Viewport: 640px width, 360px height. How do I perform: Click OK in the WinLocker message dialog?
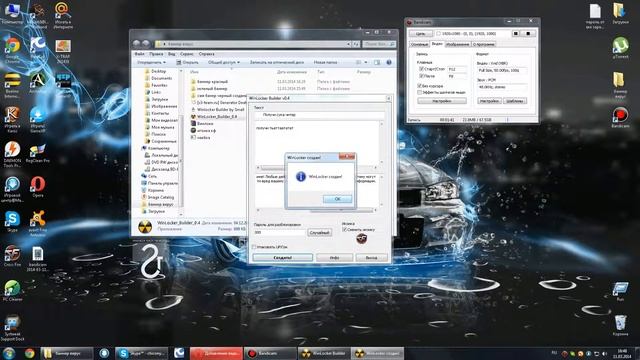[x=337, y=199]
